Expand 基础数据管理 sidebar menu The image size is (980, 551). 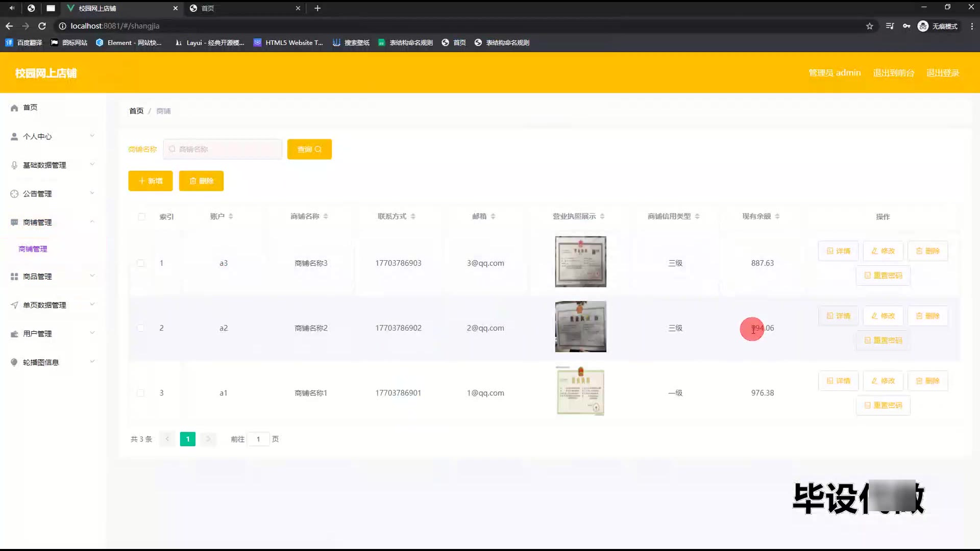[x=53, y=165]
